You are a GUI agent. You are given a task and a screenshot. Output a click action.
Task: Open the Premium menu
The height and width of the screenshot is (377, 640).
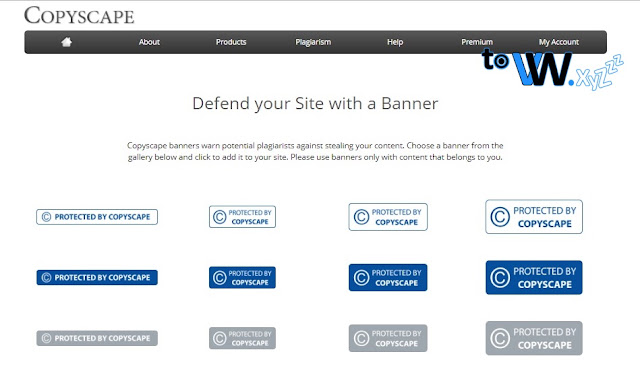(477, 42)
